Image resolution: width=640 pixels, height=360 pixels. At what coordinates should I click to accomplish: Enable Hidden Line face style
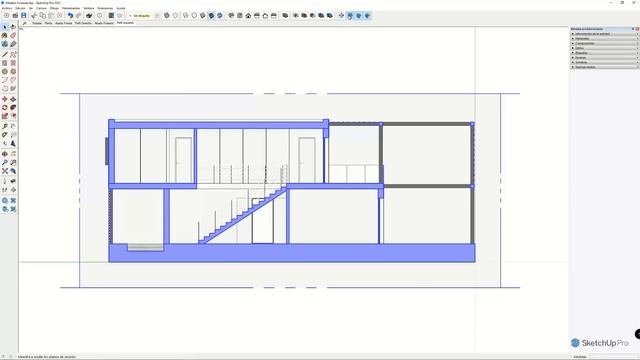(x=194, y=16)
